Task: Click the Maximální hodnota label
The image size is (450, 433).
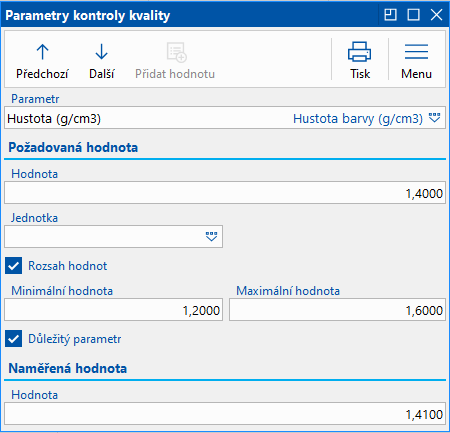Action: point(288,291)
